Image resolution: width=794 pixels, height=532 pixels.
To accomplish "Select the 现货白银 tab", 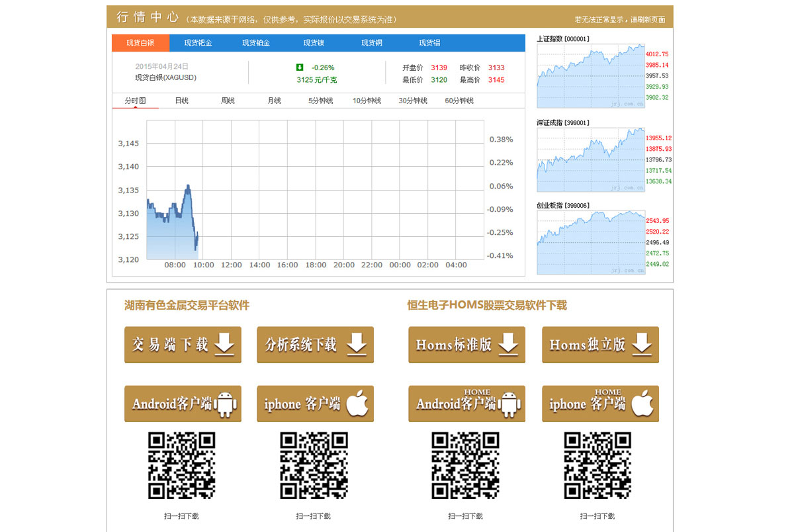I will tap(140, 43).
